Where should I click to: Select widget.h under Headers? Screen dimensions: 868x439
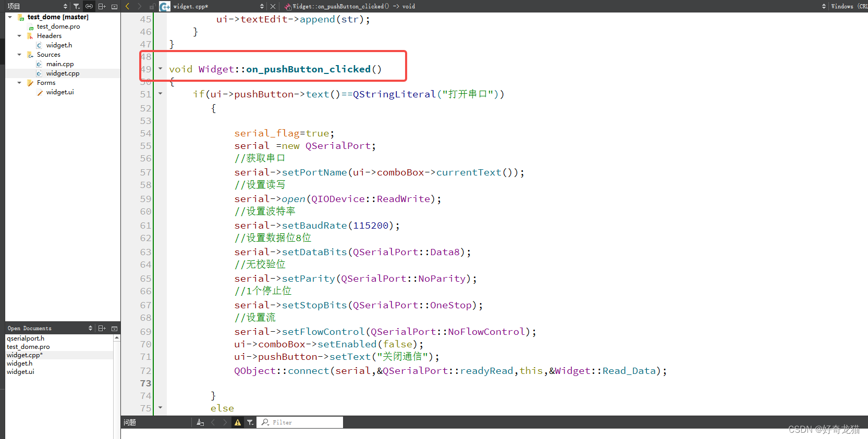pos(59,45)
